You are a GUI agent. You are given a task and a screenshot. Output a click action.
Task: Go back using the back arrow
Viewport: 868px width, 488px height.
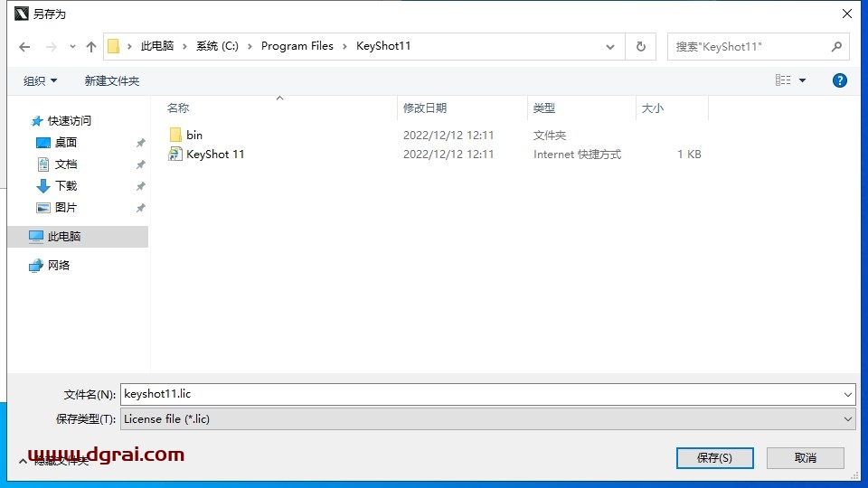pyautogui.click(x=24, y=47)
